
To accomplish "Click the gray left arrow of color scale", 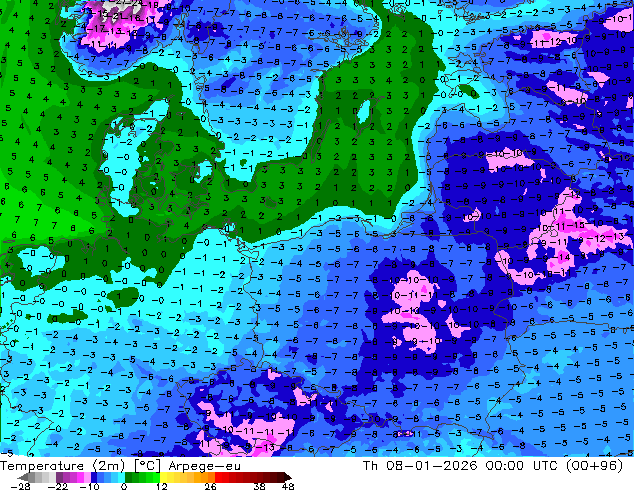I will (22, 477).
